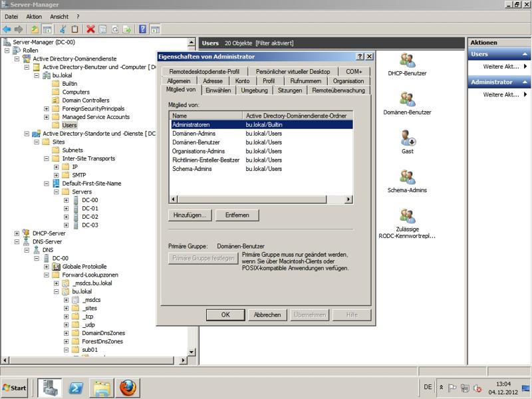Open the Remotedesktopdienste-Profil tab
The width and height of the screenshot is (532, 399).
[x=204, y=72]
